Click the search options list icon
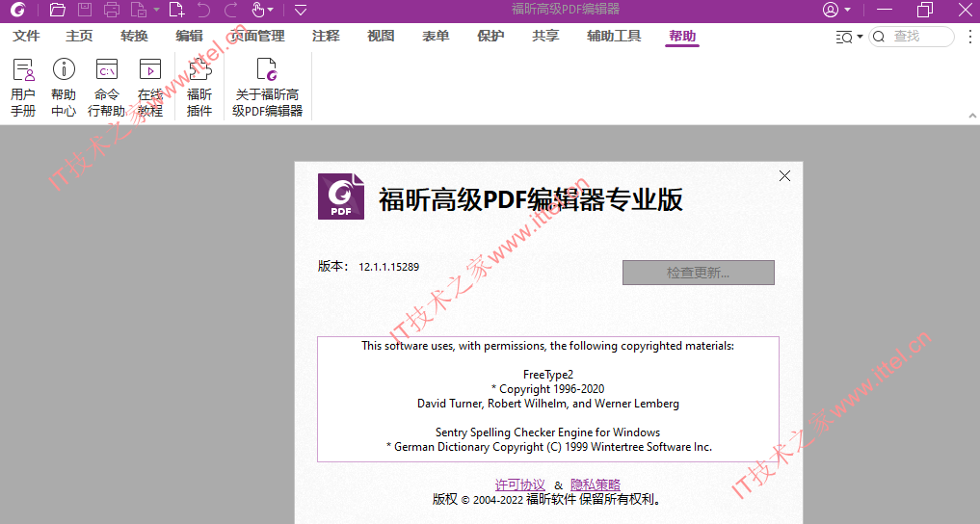The image size is (980, 524). [x=844, y=37]
